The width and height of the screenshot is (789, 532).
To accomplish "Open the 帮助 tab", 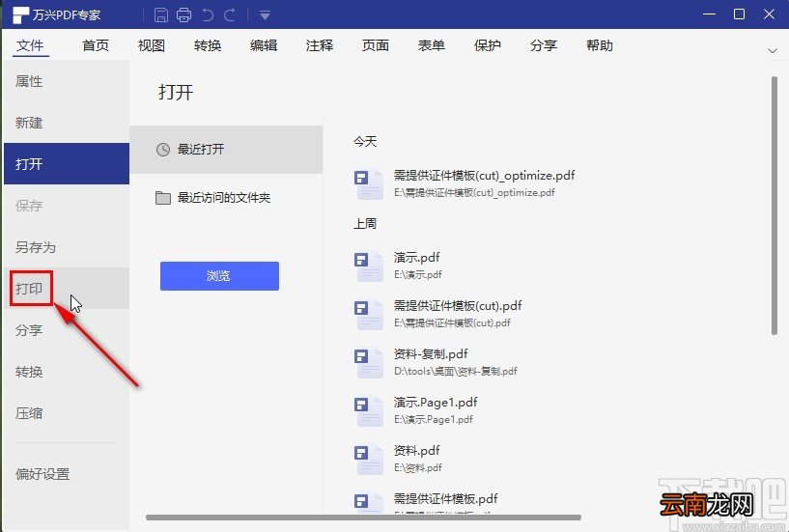I will tap(600, 45).
